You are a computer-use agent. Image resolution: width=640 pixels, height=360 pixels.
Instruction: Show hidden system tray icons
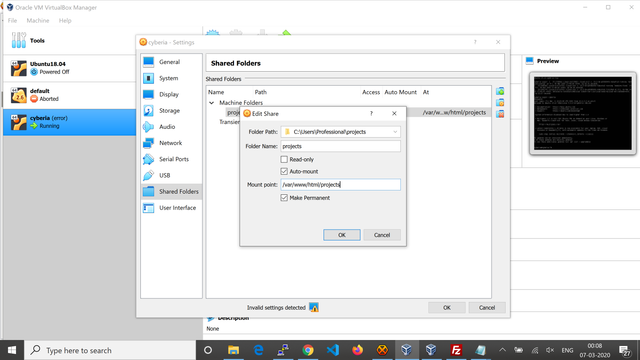(502, 350)
